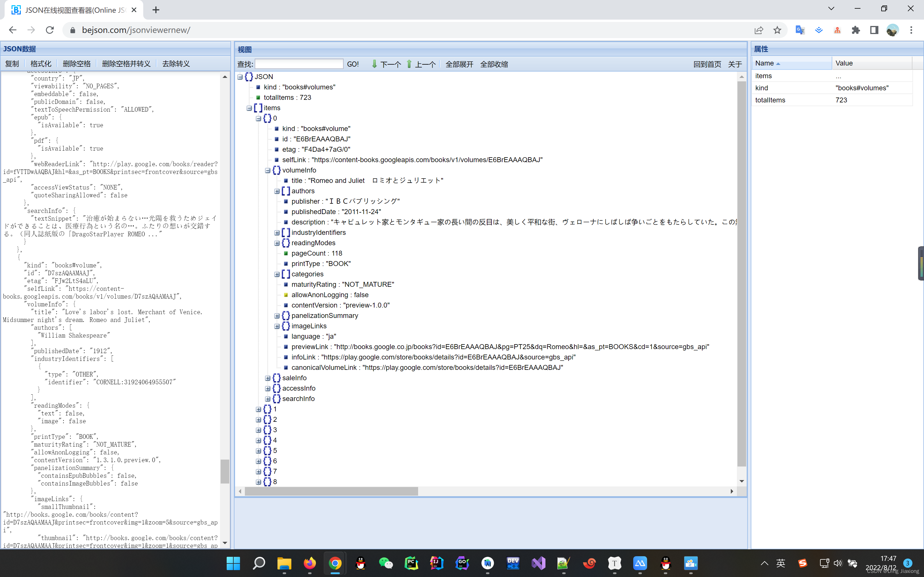Open PyCharm from the taskbar
The image size is (924, 577).
(x=411, y=563)
